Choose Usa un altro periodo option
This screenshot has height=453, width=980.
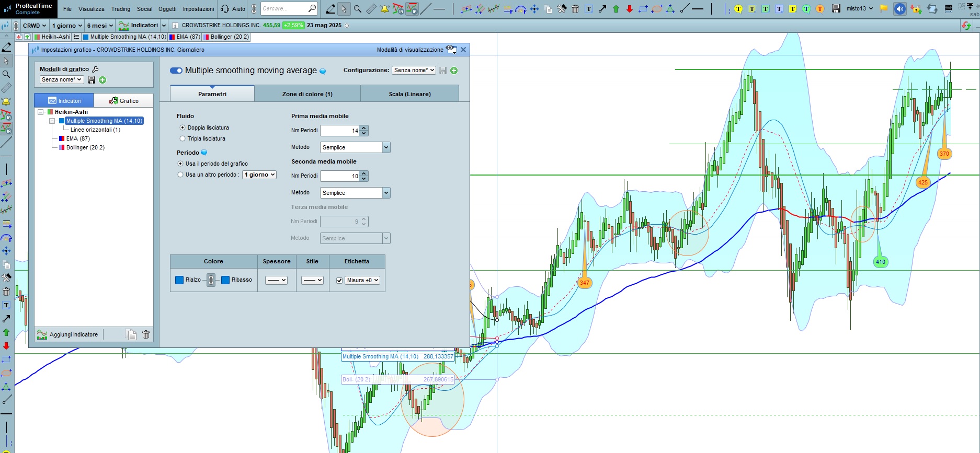180,175
